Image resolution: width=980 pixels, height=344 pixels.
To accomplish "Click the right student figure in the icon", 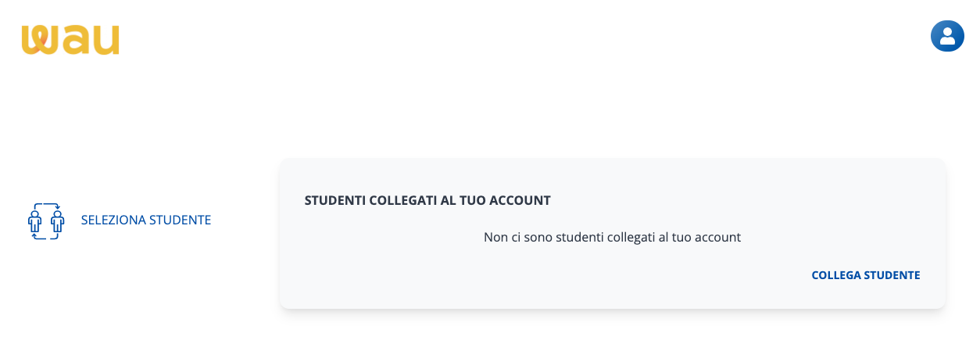I will pos(56,221).
